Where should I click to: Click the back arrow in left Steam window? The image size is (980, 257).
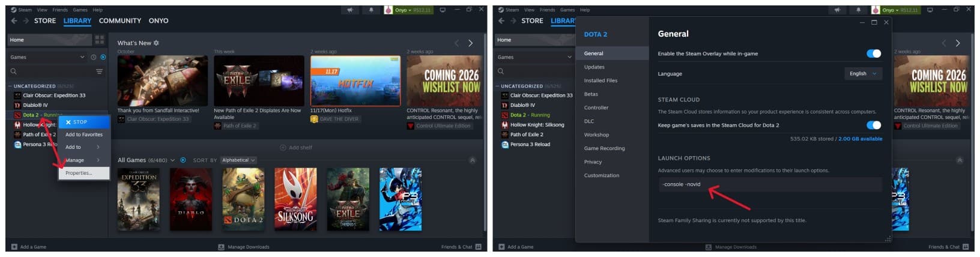[x=14, y=20]
